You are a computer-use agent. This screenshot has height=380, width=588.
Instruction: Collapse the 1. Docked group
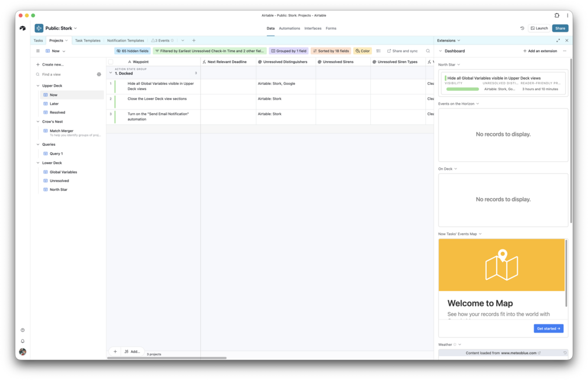point(111,73)
